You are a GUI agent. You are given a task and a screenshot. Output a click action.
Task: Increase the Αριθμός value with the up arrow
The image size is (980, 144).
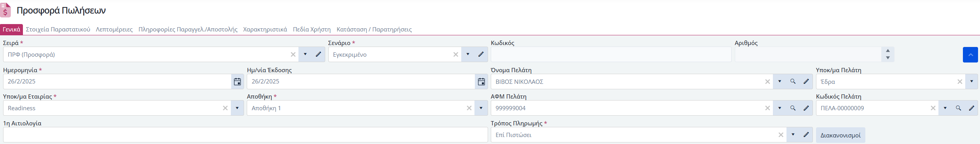[x=888, y=51]
